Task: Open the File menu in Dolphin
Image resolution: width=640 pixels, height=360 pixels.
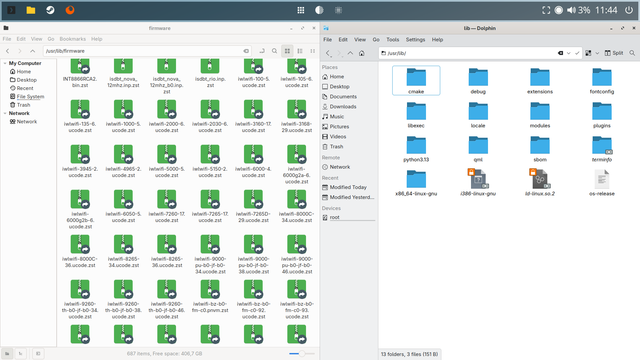Action: [x=327, y=40]
